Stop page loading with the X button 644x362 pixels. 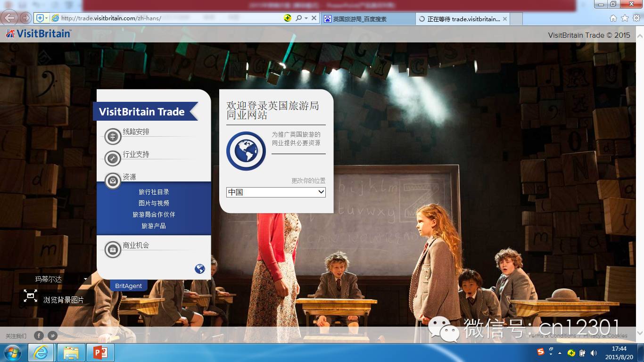coord(314,18)
